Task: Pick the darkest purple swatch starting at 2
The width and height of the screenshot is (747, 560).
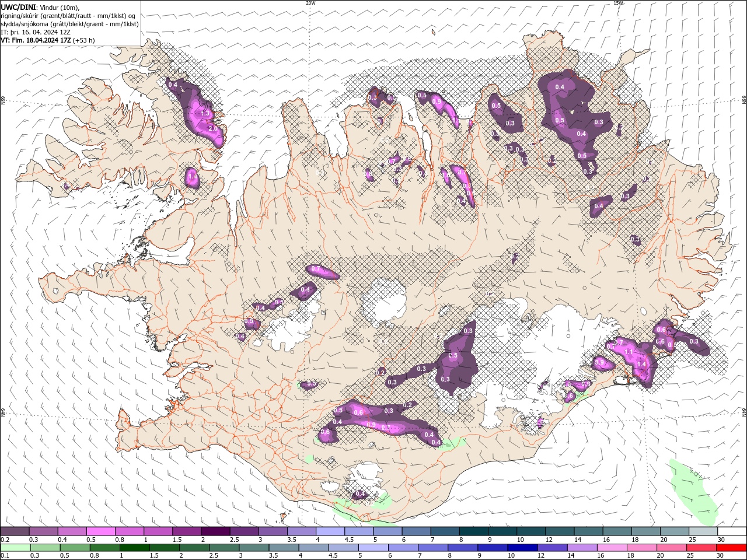Action: [x=215, y=531]
